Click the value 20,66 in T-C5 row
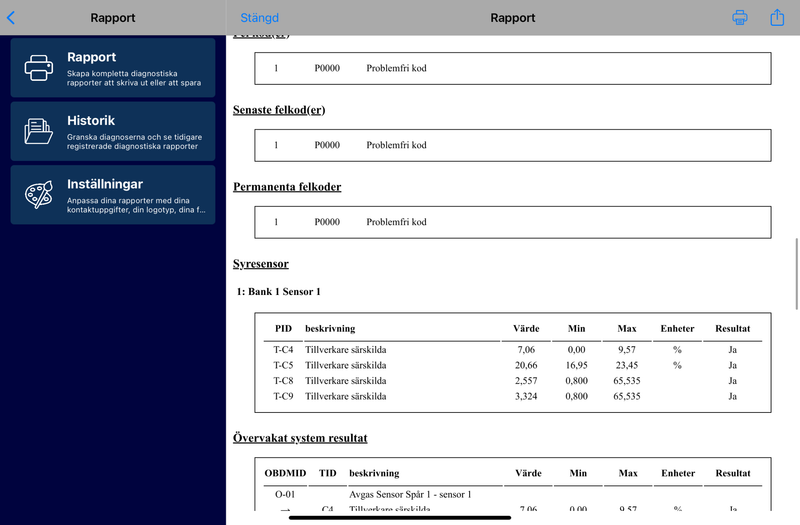 click(x=526, y=365)
